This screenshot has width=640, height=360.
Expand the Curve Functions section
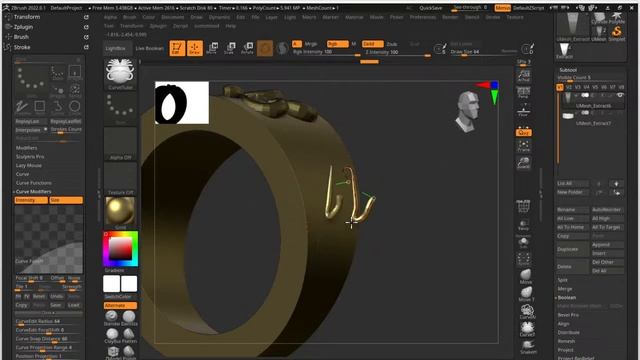tap(33, 183)
